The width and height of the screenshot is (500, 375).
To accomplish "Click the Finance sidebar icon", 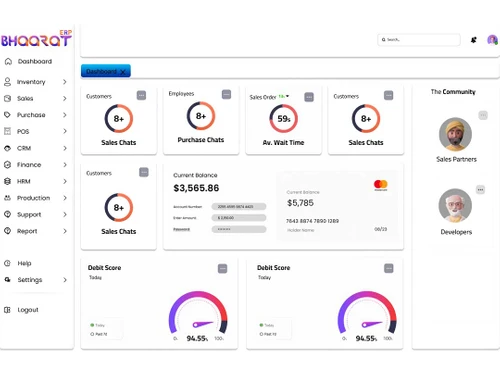I will (7, 164).
